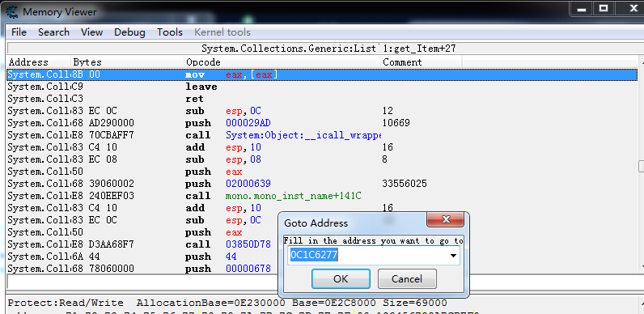
Task: Click the comment value 10669
Action: [x=396, y=123]
